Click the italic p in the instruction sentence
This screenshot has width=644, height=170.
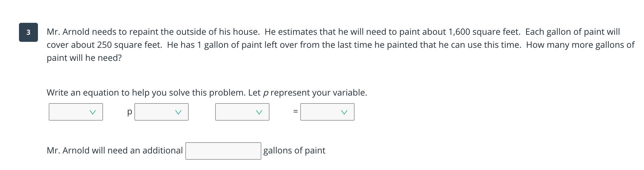pyautogui.click(x=266, y=93)
